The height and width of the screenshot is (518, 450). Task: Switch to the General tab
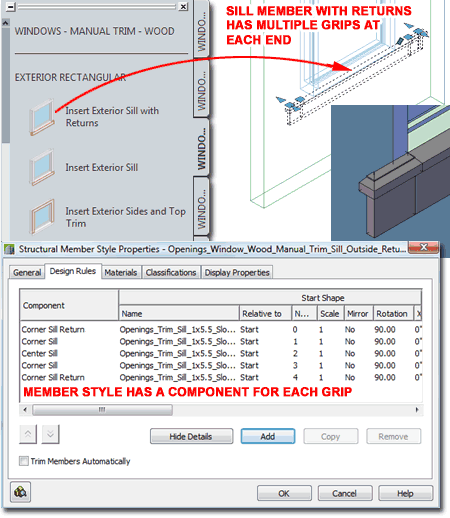[27, 272]
